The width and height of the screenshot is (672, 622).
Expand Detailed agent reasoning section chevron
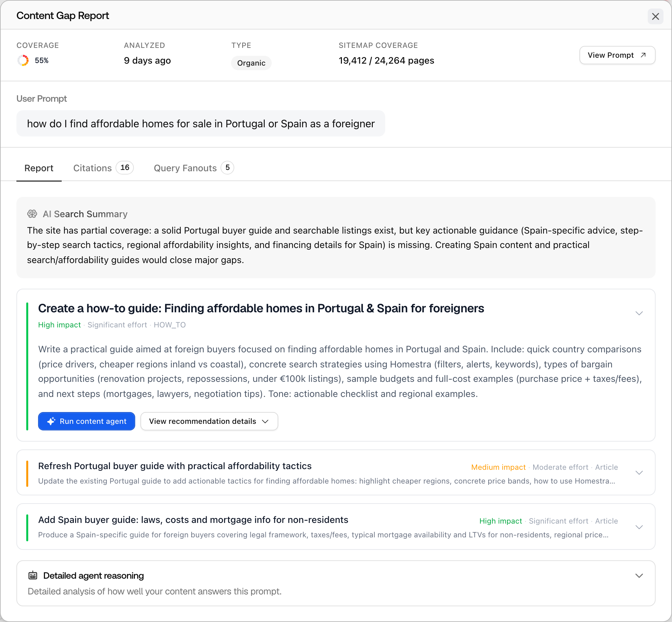pos(639,575)
